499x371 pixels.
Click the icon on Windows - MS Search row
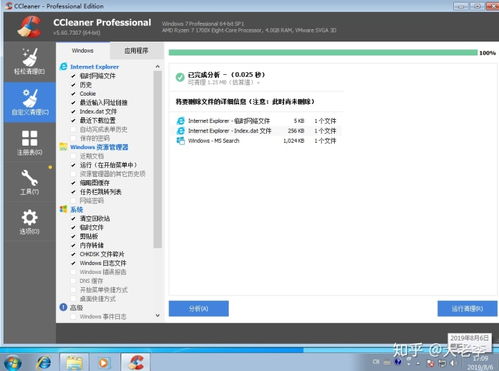tap(180, 141)
